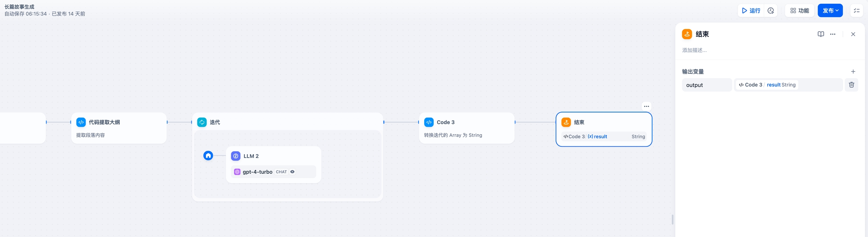Click the book help icon in the 结束 panel

point(821,34)
